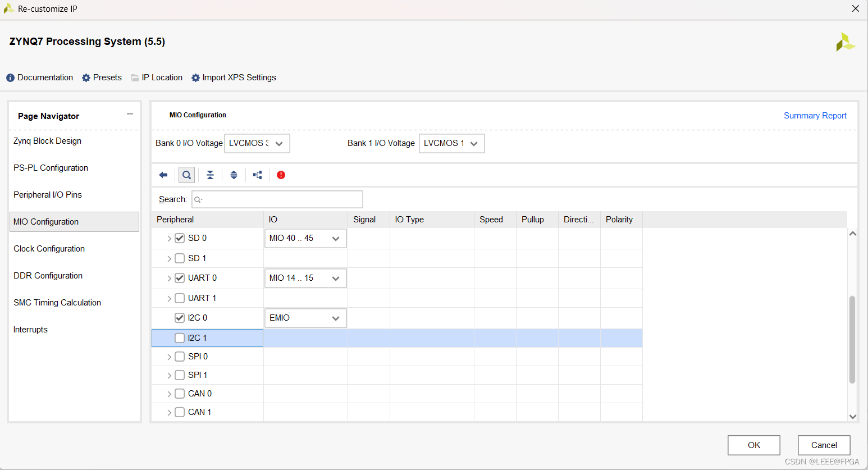Open I2C 0 IO dropdown EMIO
Screen dimensions: 868x470
click(305, 318)
